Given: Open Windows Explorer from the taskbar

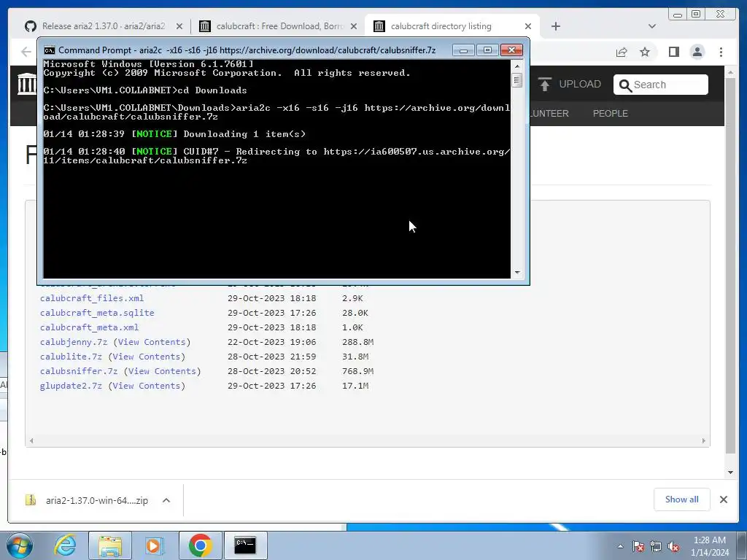Looking at the screenshot, I should point(110,545).
